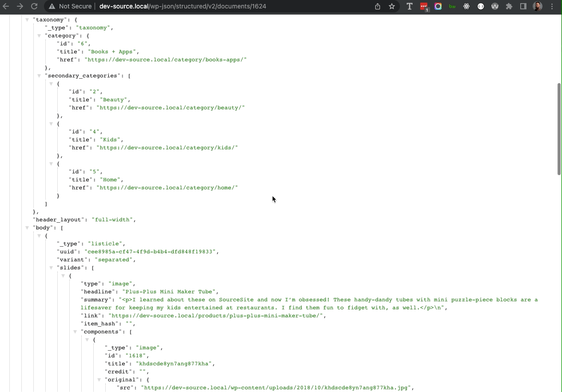
Task: Collapse the object containing title "Home"
Action: (x=51, y=164)
